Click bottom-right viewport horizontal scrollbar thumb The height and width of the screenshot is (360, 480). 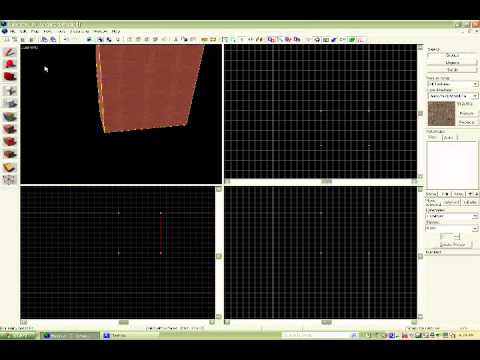pyautogui.click(x=326, y=322)
